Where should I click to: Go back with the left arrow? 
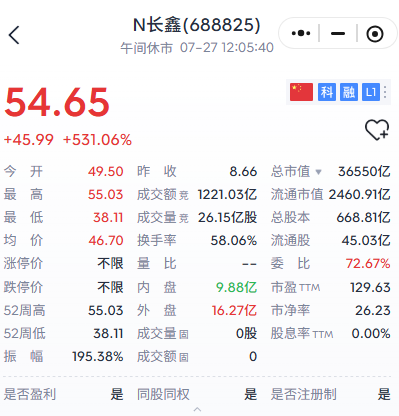(x=14, y=35)
